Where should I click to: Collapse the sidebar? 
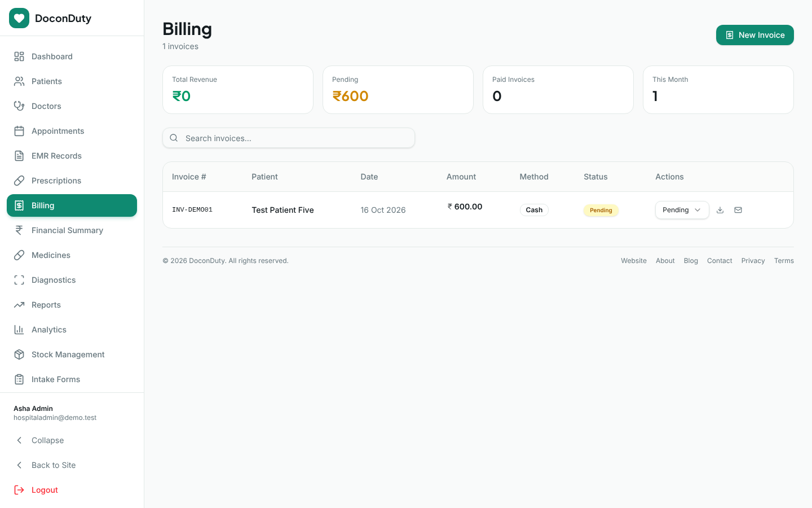tap(72, 440)
